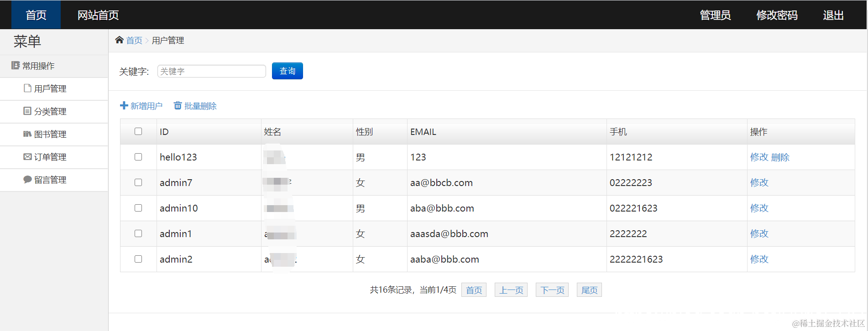
Task: Click 管理员 in the top bar
Action: (715, 15)
